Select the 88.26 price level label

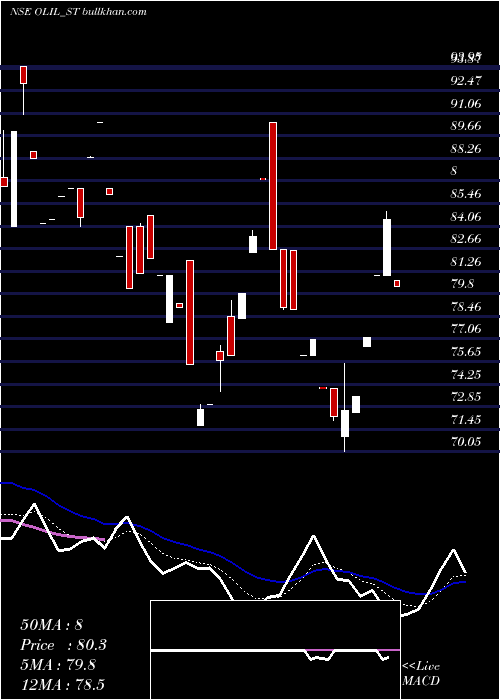click(x=466, y=149)
